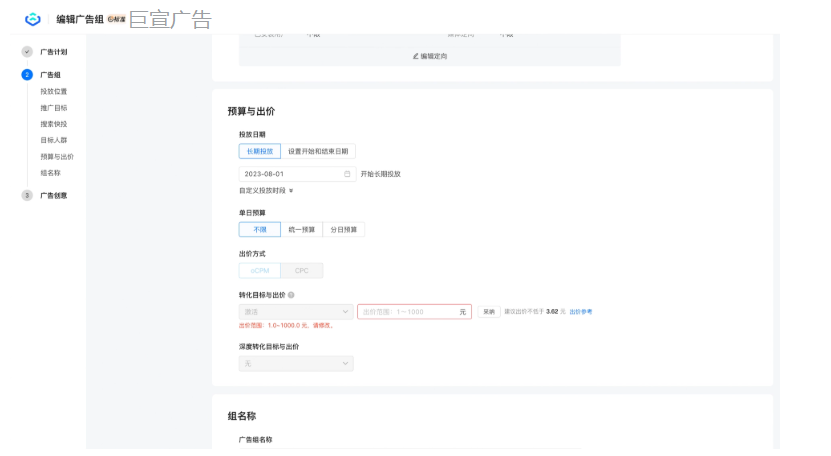The image size is (831, 456).
Task: Click the help icon next to 转化目标与出价
Action: (x=291, y=295)
